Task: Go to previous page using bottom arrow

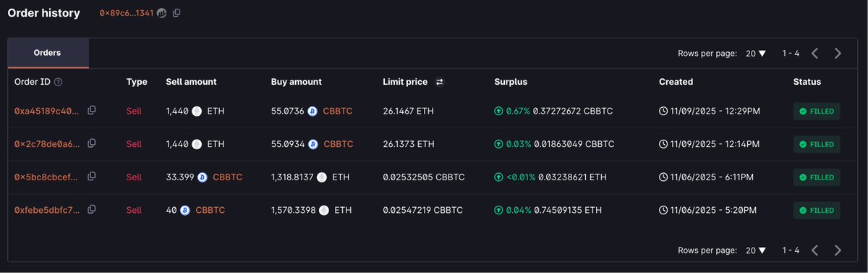Action: [814, 251]
